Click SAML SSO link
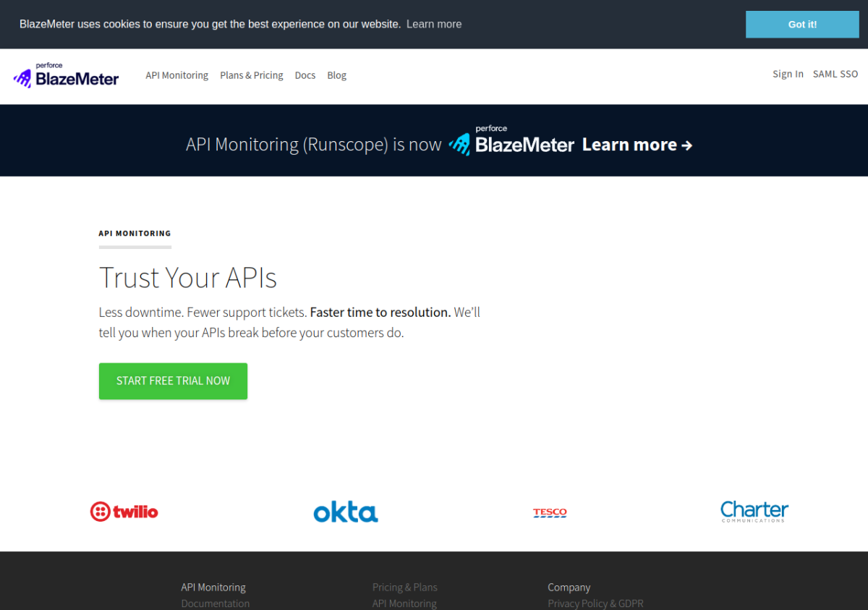868x610 pixels. (x=835, y=74)
